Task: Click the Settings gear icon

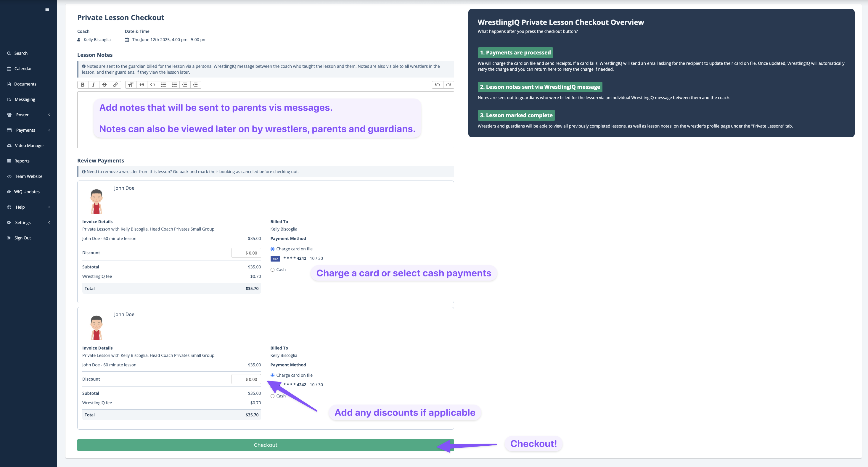Action: click(9, 223)
